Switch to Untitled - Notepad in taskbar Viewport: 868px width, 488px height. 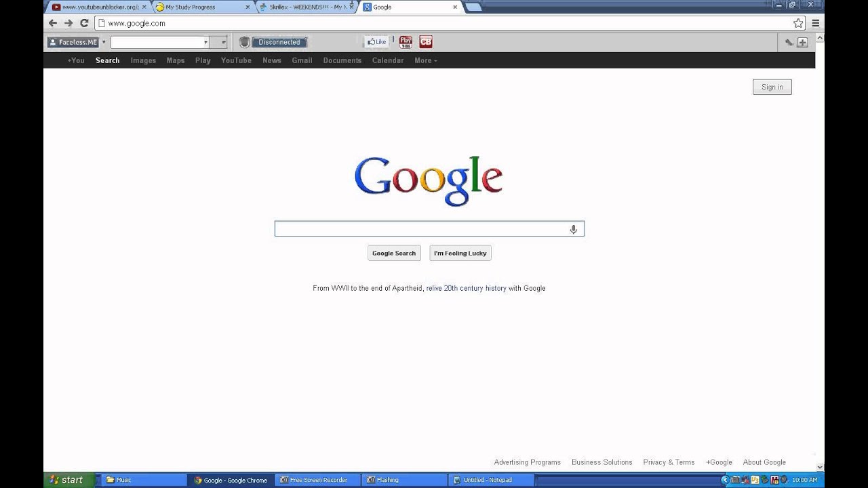tap(491, 480)
